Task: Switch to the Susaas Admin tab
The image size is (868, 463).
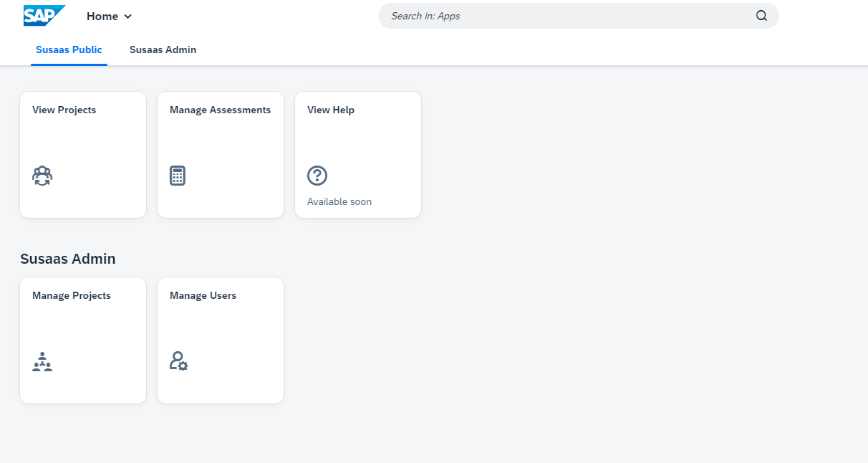Action: click(x=163, y=50)
